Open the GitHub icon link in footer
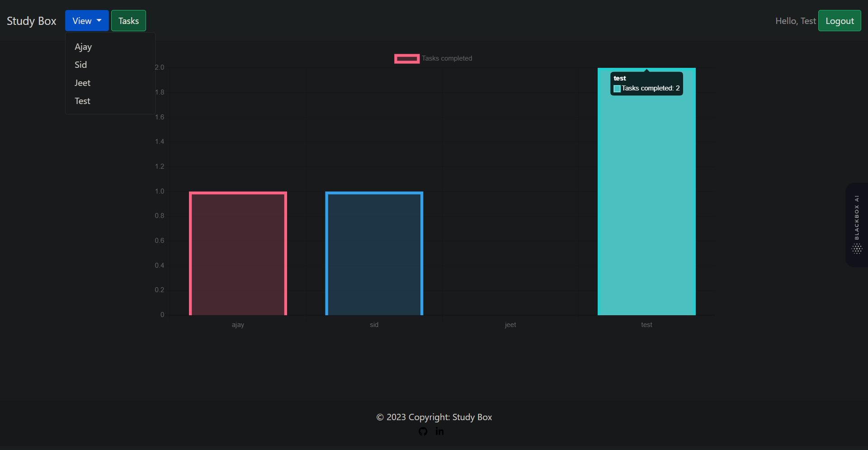Image resolution: width=868 pixels, height=450 pixels. [x=423, y=431]
